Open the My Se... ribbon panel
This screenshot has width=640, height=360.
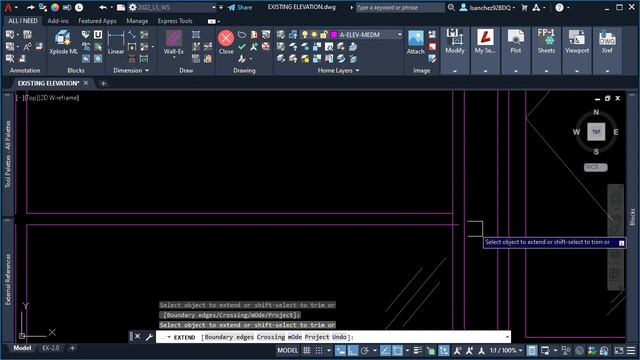(x=485, y=42)
